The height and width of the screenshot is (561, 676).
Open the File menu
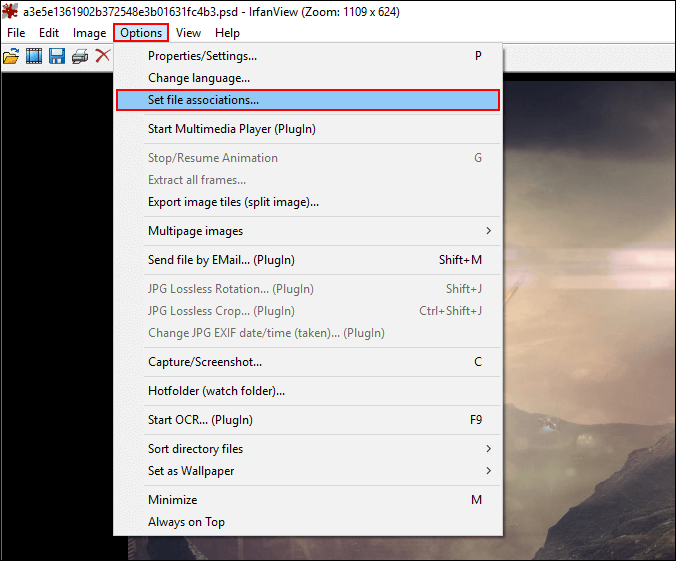(x=16, y=33)
